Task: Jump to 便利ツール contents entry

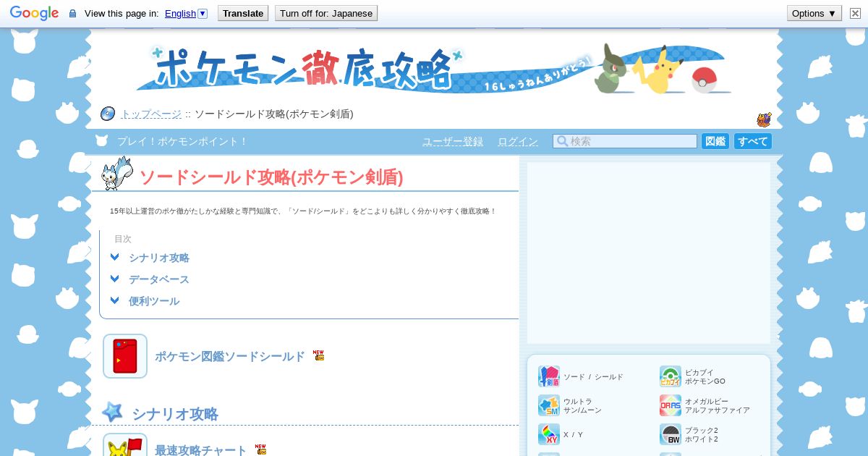Action: [154, 301]
